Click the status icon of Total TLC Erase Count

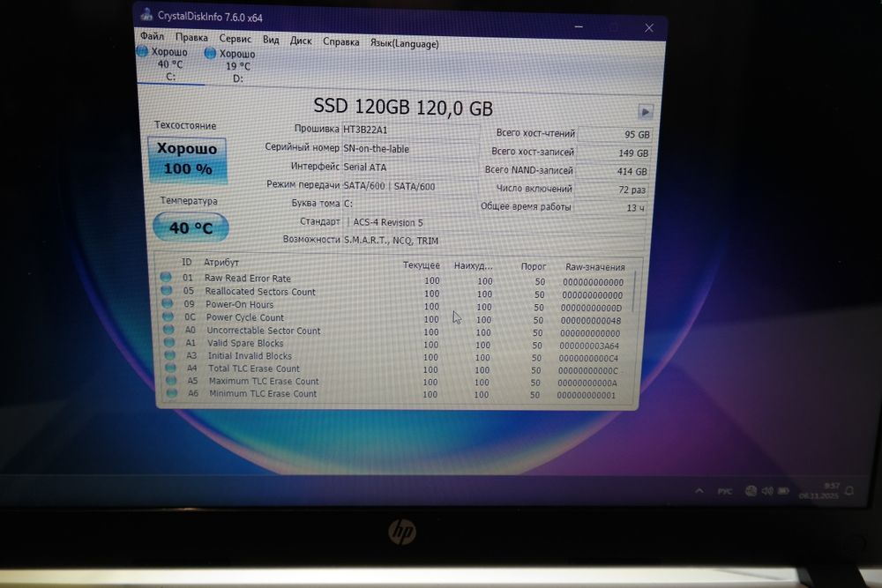point(170,368)
